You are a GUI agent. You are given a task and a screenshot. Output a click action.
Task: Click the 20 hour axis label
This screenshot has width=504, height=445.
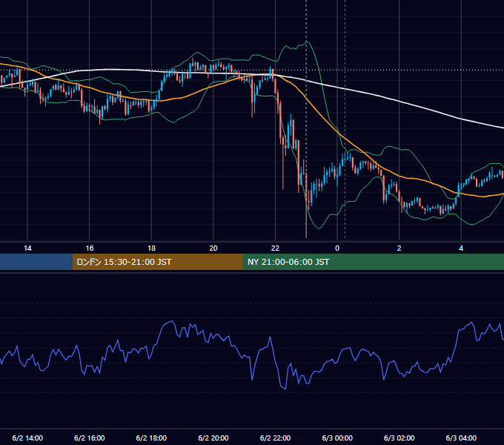[213, 248]
